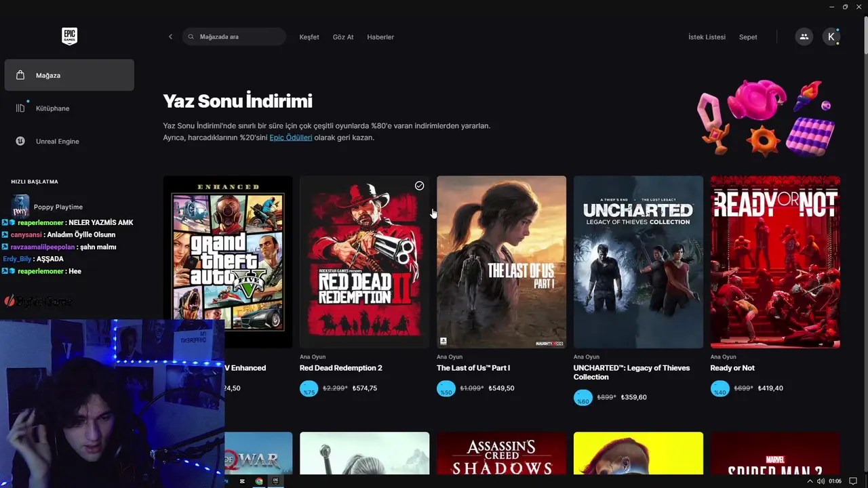Go back with the left arrow

pyautogui.click(x=170, y=37)
